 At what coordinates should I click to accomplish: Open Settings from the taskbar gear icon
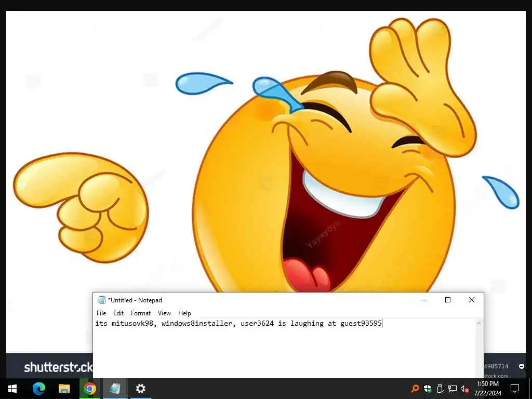tap(140, 389)
